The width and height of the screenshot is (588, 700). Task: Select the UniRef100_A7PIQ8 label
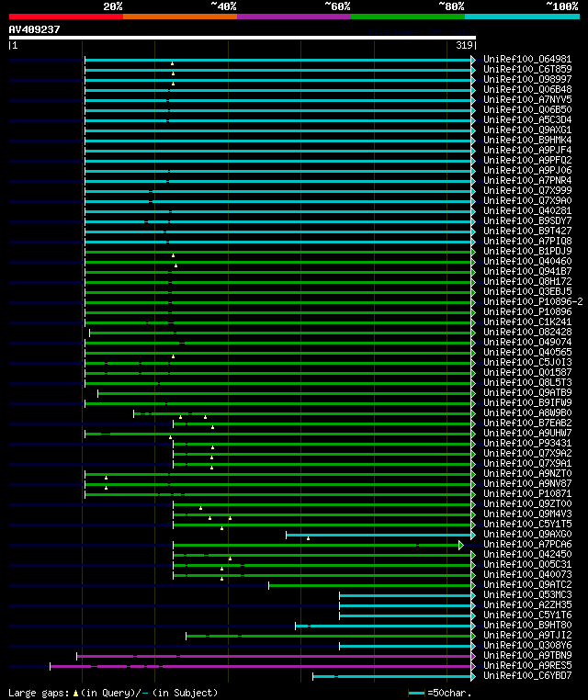(x=527, y=241)
